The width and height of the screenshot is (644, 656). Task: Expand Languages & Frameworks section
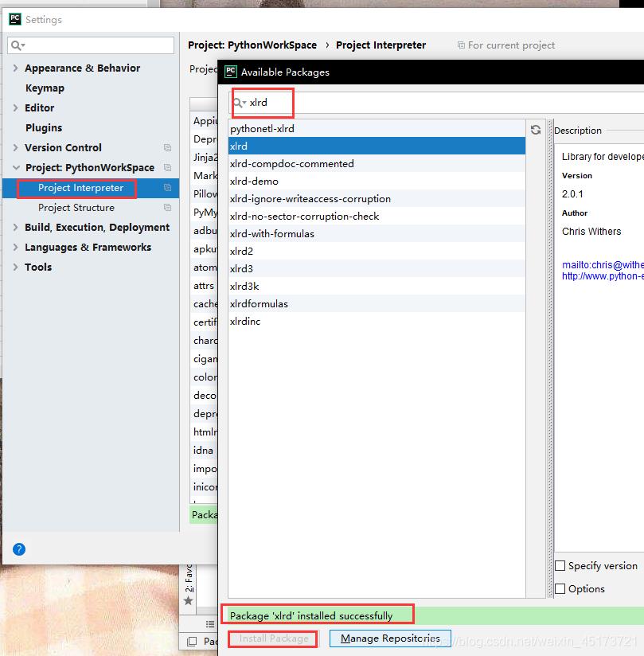(x=15, y=248)
